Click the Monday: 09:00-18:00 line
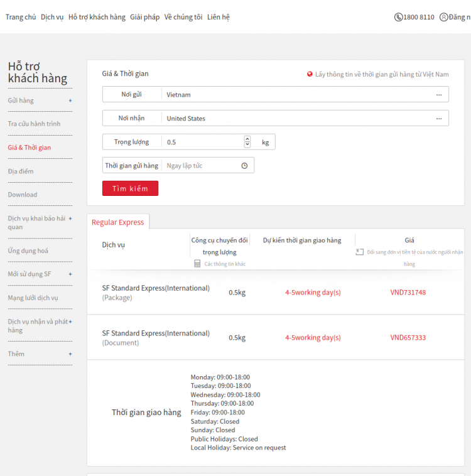 [220, 377]
